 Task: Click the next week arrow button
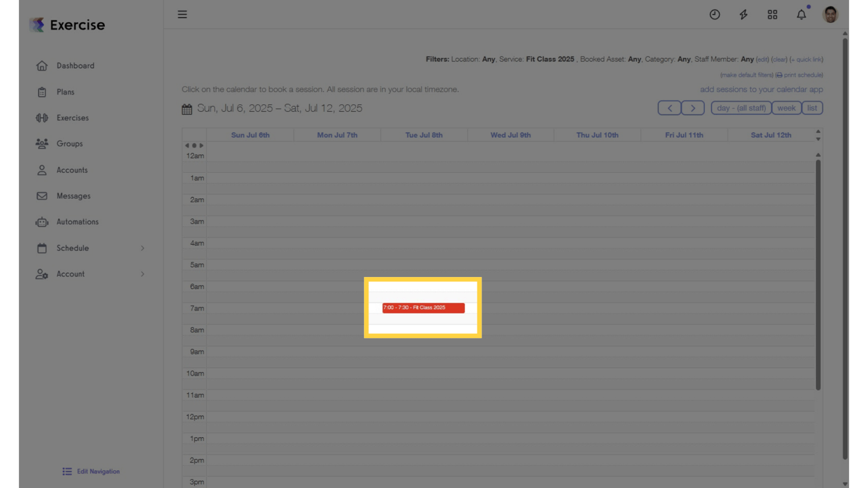pos(693,107)
